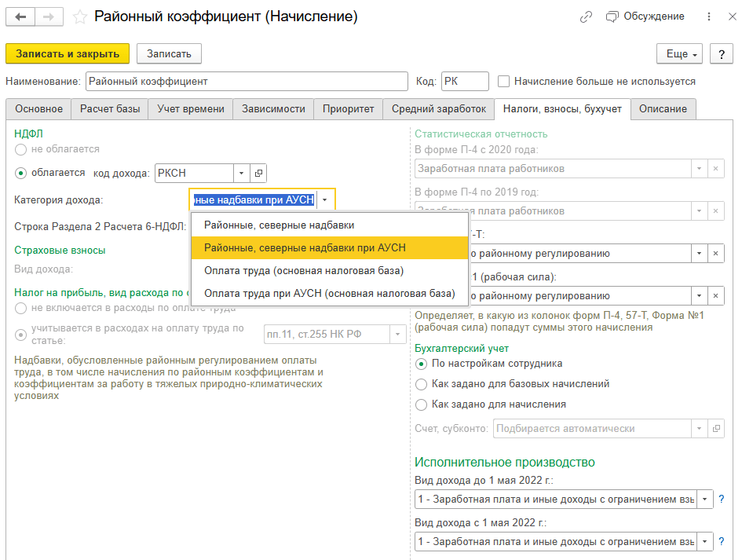This screenshot has height=560, width=742.
Task: Copy link using the chain icon
Action: click(586, 16)
